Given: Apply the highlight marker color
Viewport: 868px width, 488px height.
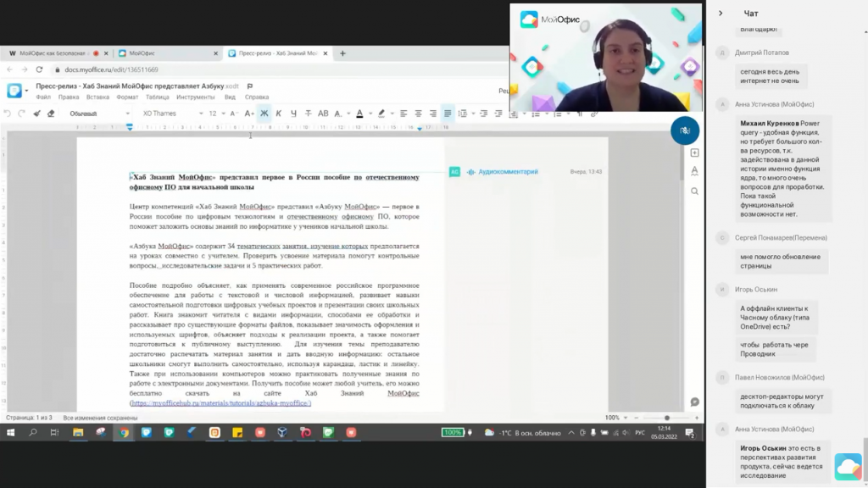Looking at the screenshot, I should coord(381,114).
